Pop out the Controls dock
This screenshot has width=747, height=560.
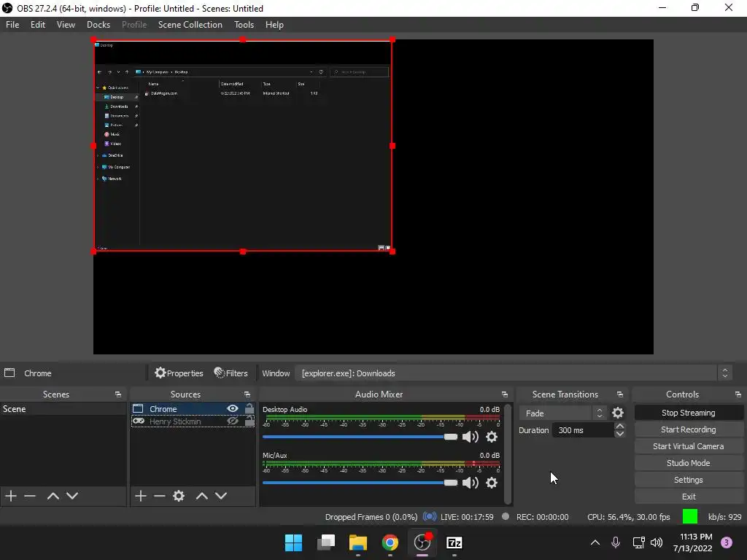point(738,394)
